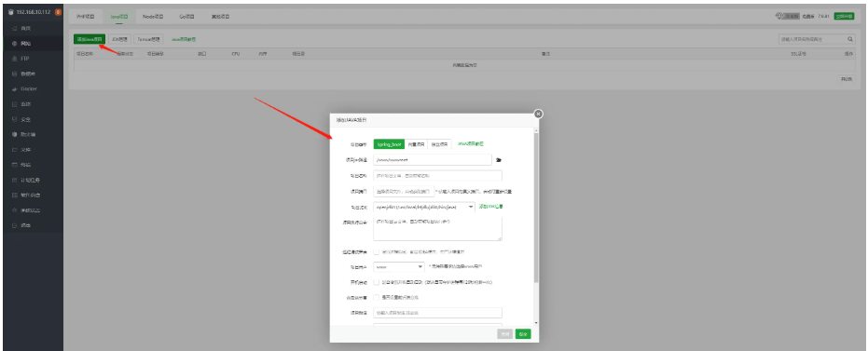Select the Spring_boot project type button
The image size is (868, 351).
[x=389, y=144]
